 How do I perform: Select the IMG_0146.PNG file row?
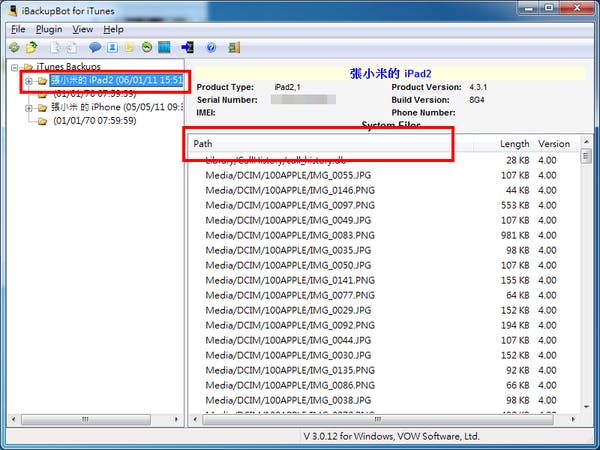385,190
